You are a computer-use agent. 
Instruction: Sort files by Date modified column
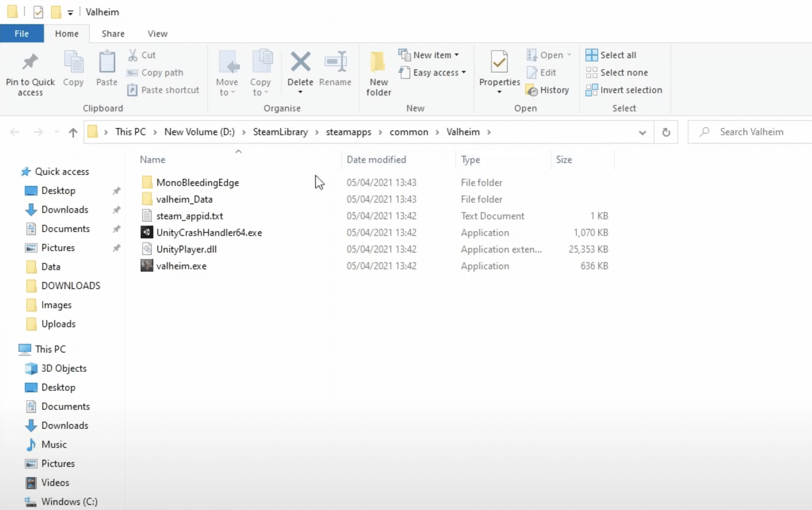[x=376, y=159]
